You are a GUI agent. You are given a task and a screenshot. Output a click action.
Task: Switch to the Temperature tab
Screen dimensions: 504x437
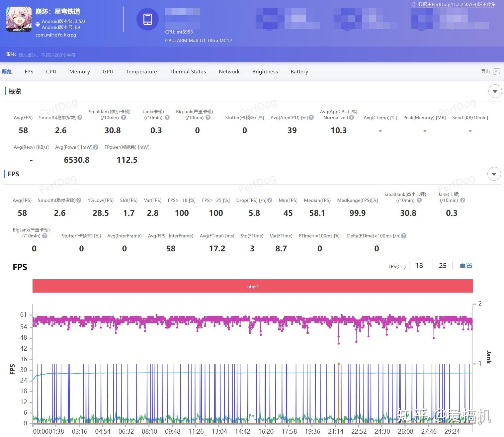tap(141, 72)
